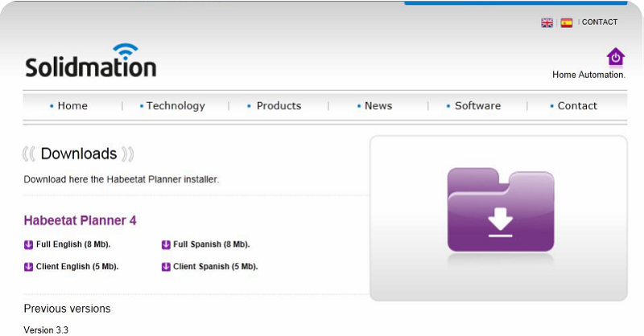Viewport: 644px width, 336px height.
Task: Click the Previous versions heading
Action: [67, 309]
